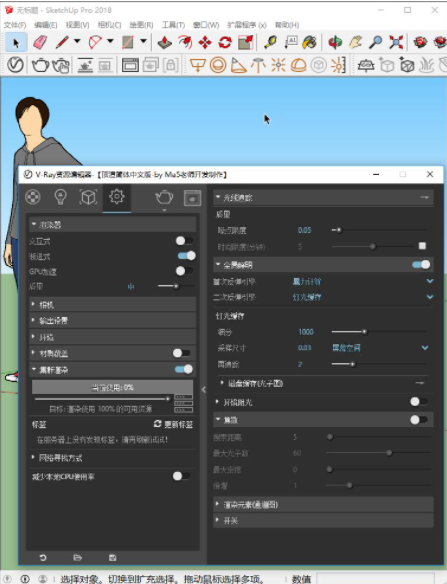447x584 pixels.
Task: Tick the time limit checkbox
Action: coord(422,246)
